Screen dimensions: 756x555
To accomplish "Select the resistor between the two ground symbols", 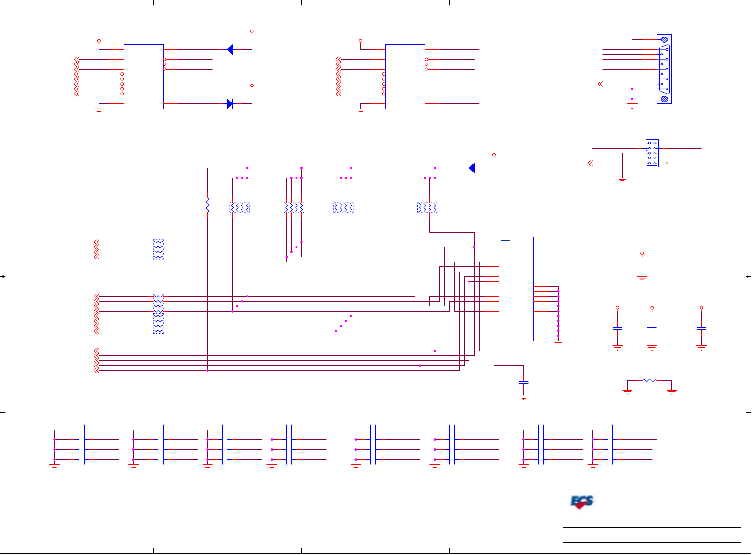I will 650,380.
